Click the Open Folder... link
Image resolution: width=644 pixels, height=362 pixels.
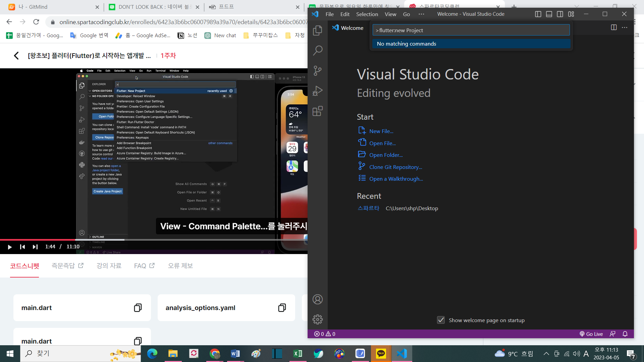tap(386, 155)
